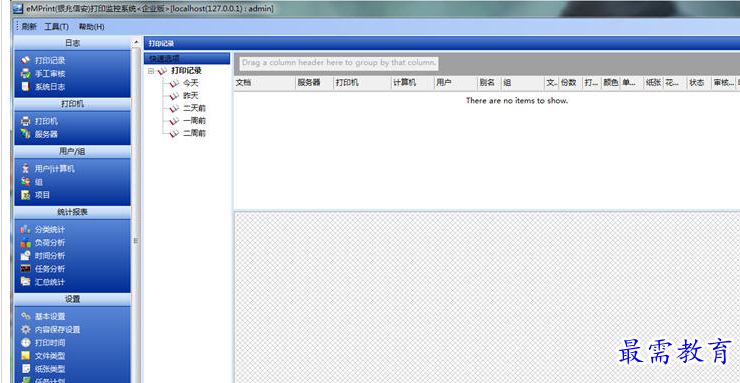Image resolution: width=740 pixels, height=383 pixels.
Task: Open the 时间分析 report icon
Action: pyautogui.click(x=25, y=256)
